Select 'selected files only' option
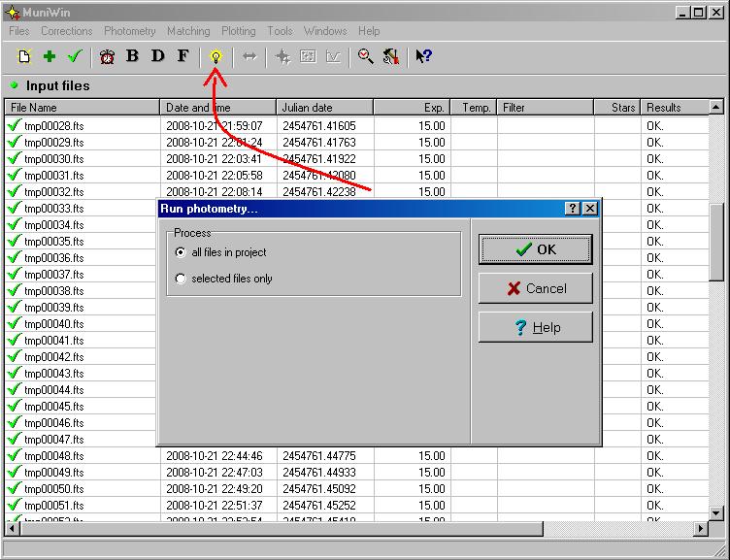This screenshot has height=560, width=730. (x=181, y=279)
